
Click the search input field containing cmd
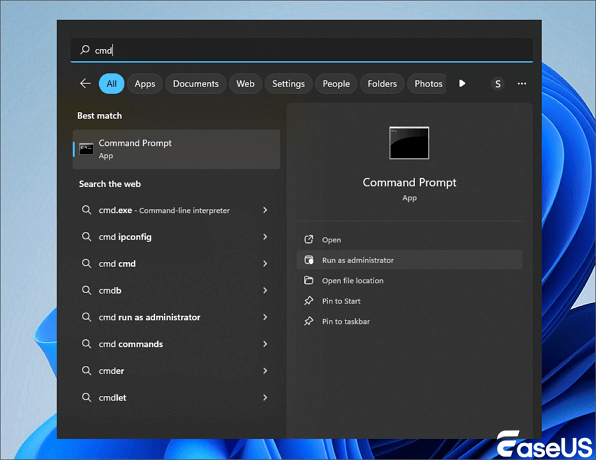(301, 50)
